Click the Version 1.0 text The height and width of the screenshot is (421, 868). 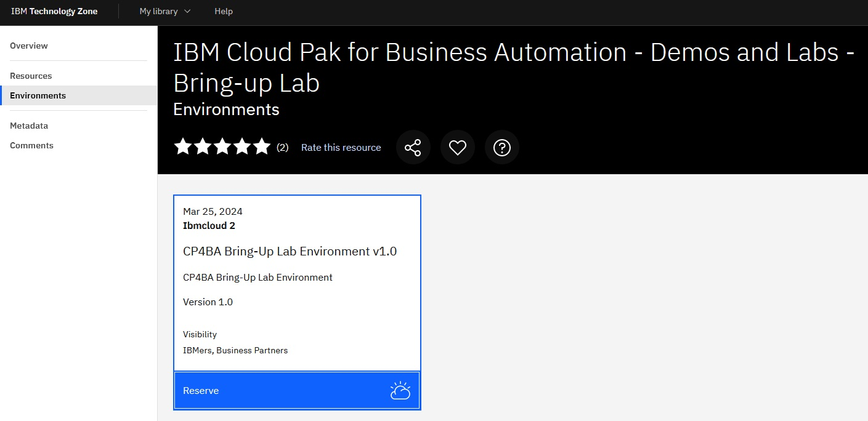208,302
